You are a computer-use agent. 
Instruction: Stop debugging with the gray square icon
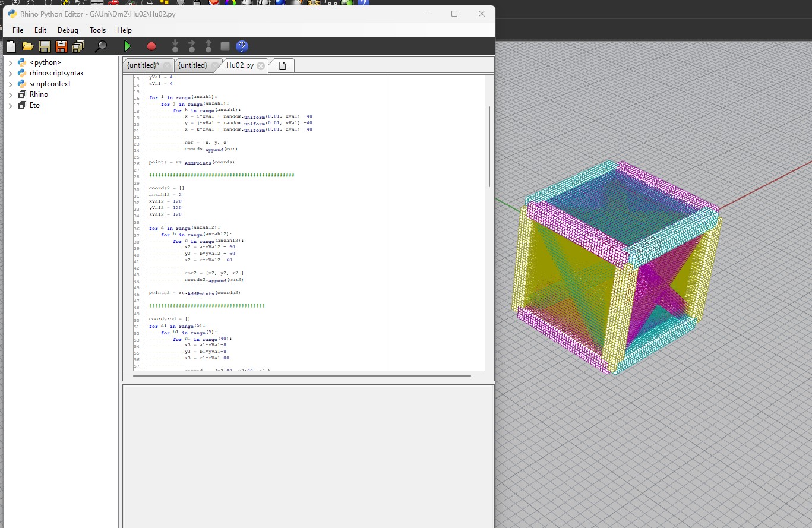click(226, 46)
